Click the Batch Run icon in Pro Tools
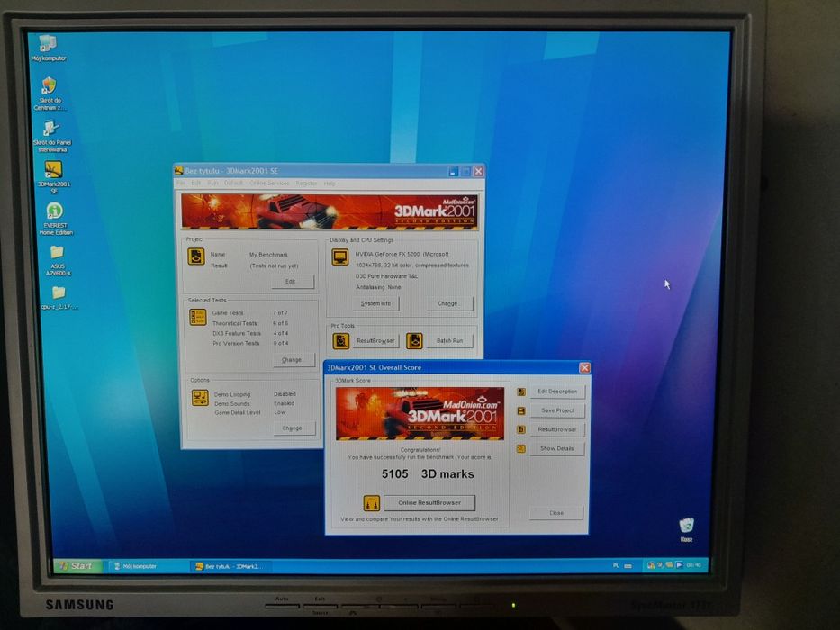This screenshot has height=630, width=840. coord(414,341)
